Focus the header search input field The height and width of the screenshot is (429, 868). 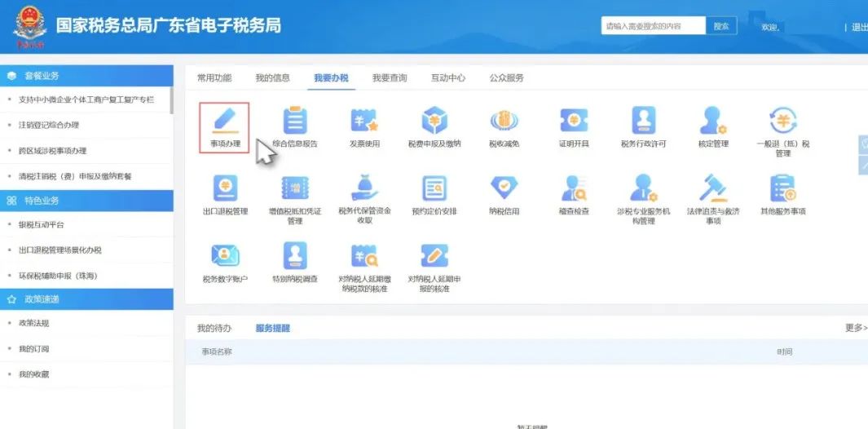coord(653,25)
